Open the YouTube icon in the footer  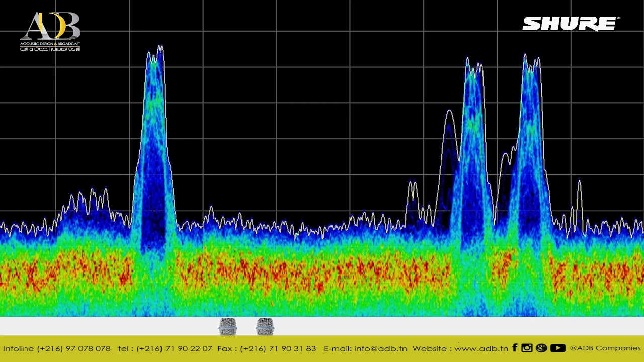pos(558,348)
